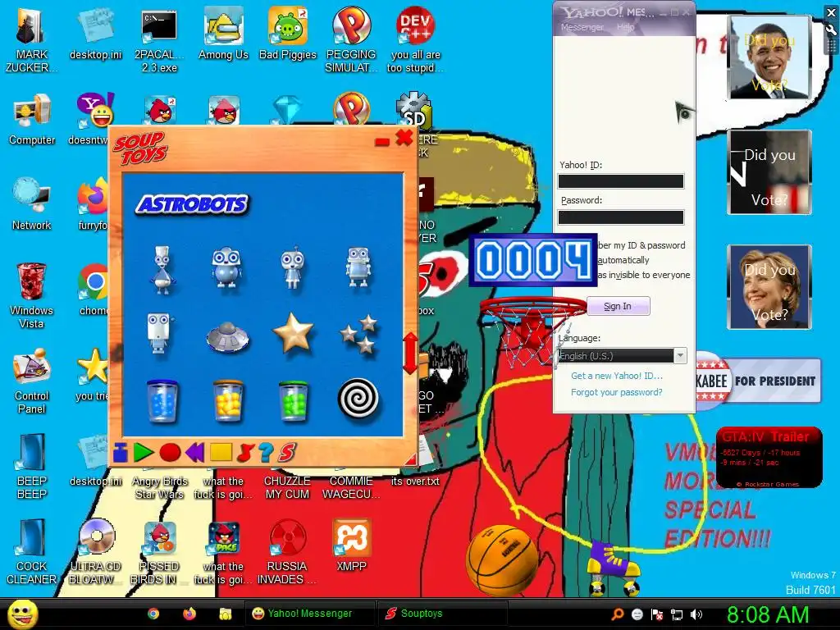Click the Get a new Yahoo! ID link
The image size is (840, 630).
[617, 376]
